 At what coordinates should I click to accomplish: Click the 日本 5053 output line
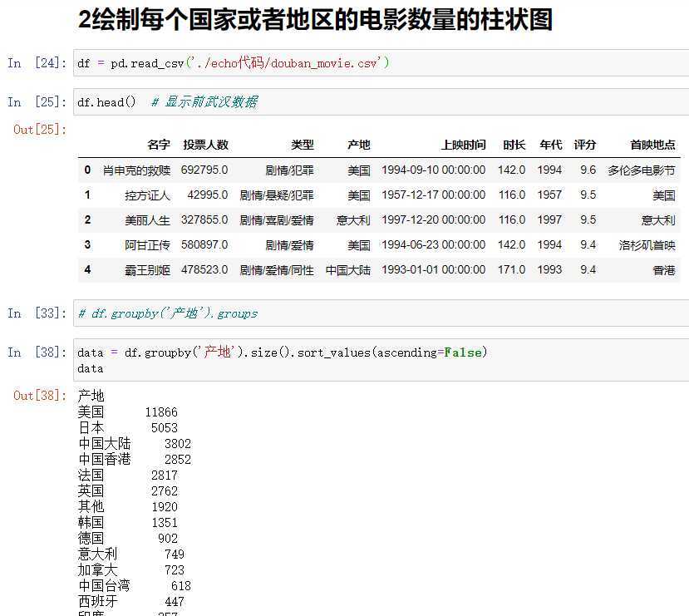click(x=128, y=427)
